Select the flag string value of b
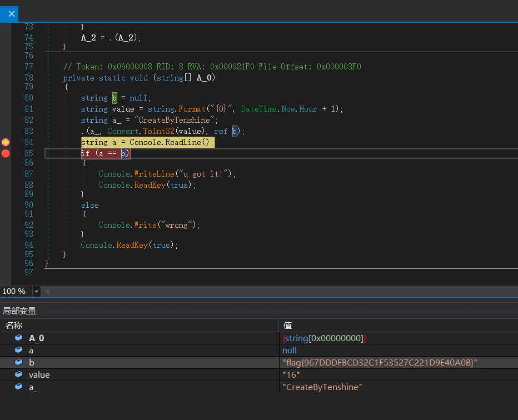This screenshot has height=420, width=518. point(380,362)
